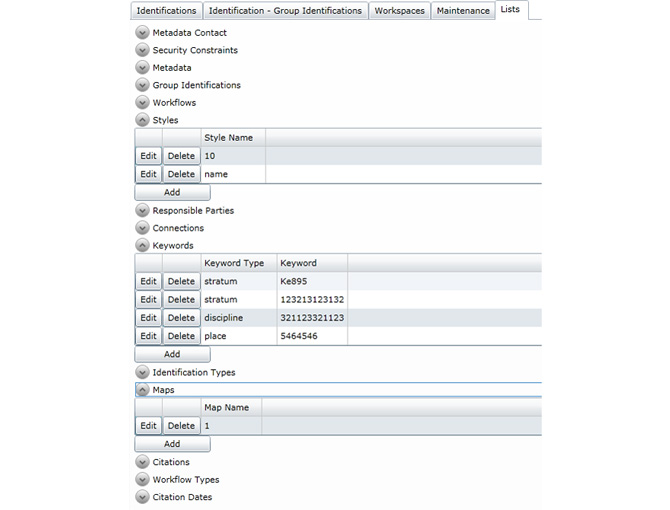Delete the Ke895 stratum keyword
This screenshot has width=670, height=510.
pyautogui.click(x=181, y=282)
